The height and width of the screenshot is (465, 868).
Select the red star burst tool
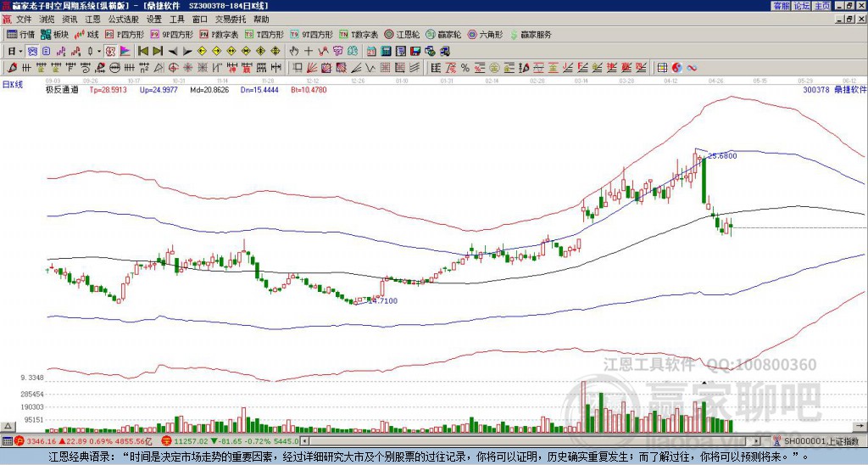[x=187, y=68]
